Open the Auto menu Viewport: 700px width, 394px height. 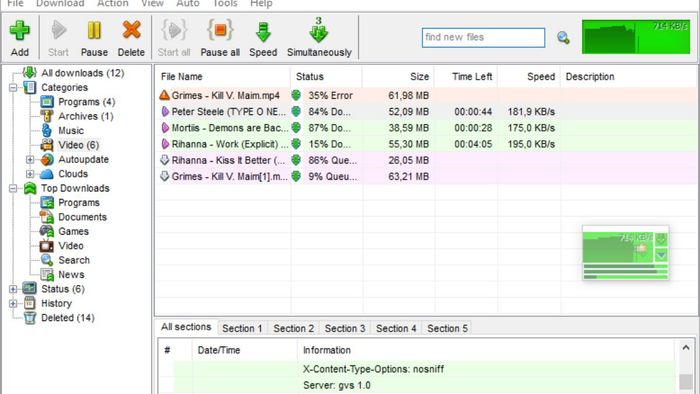tap(188, 3)
